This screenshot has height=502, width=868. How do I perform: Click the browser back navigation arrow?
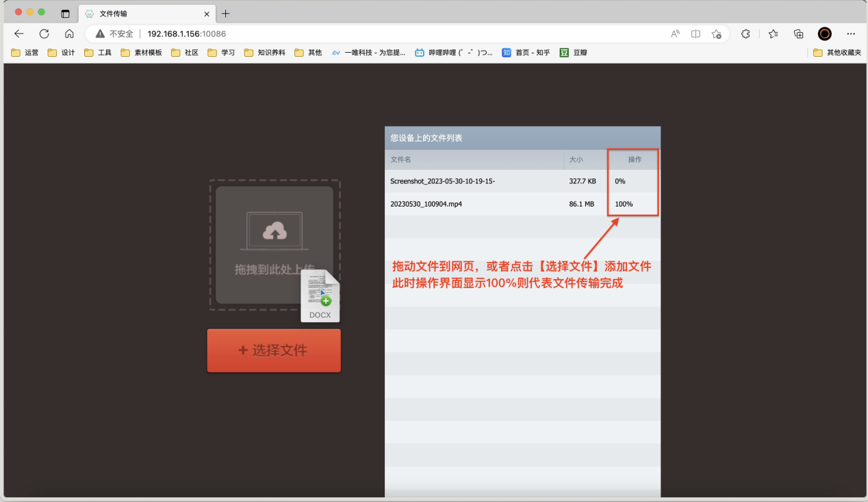[18, 33]
